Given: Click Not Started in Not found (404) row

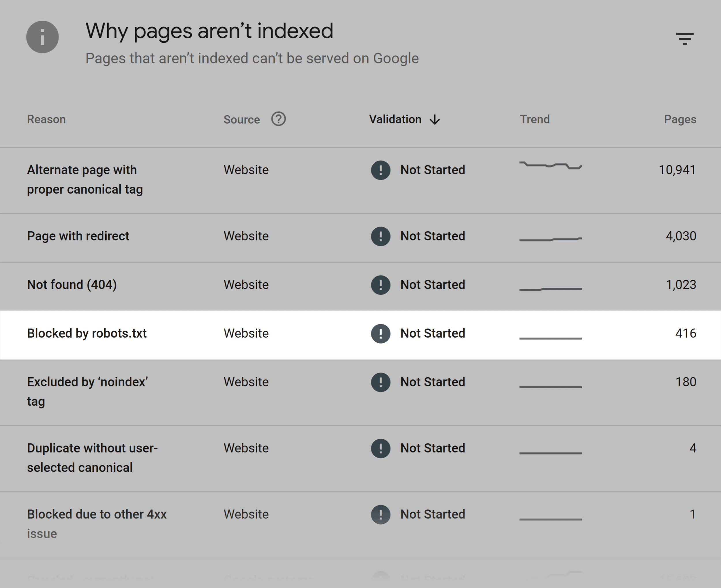Looking at the screenshot, I should tap(433, 284).
